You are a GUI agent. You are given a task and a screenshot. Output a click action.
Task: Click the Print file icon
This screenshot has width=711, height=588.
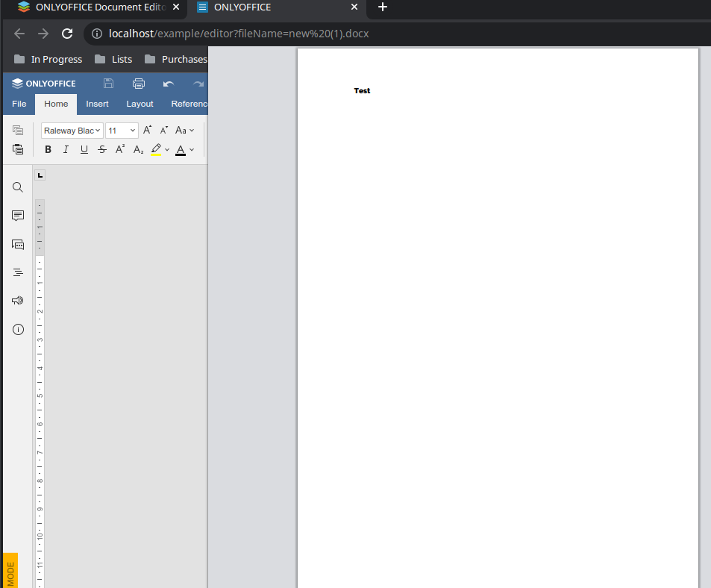tap(138, 83)
